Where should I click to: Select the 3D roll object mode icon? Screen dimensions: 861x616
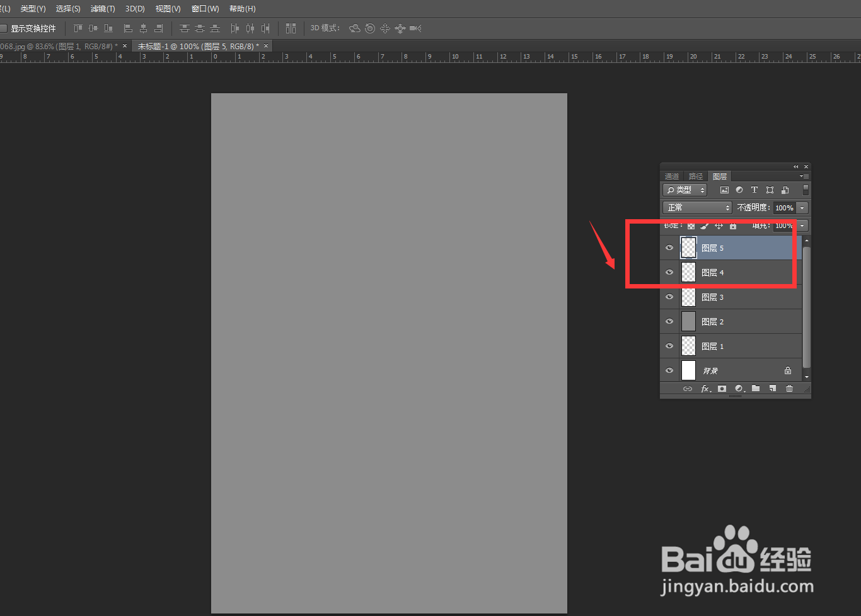point(370,28)
